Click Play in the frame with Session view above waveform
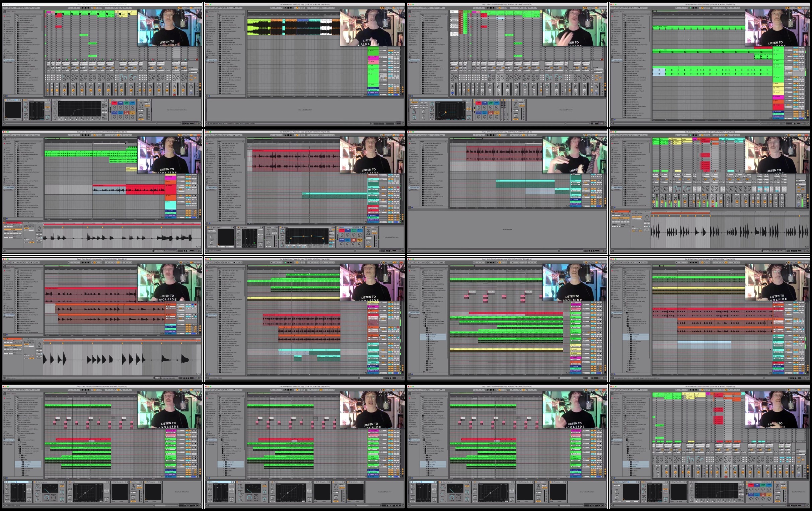The width and height of the screenshot is (812, 511). 691,135
